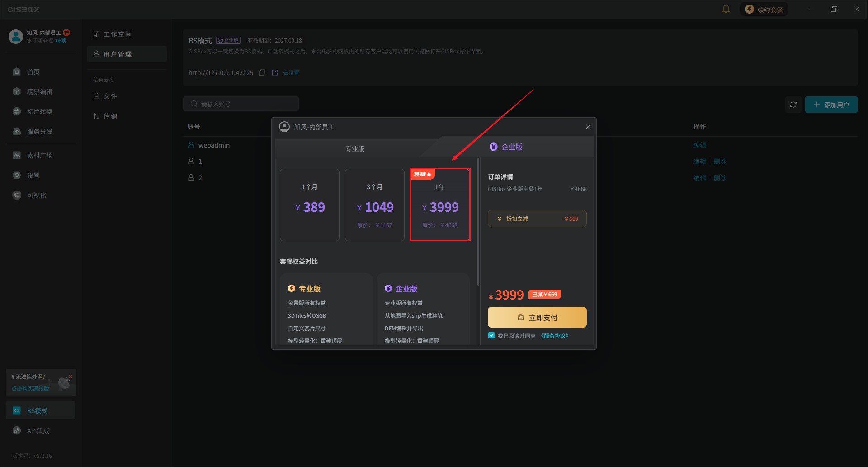
Task: Click the 去设置 link
Action: click(x=291, y=73)
